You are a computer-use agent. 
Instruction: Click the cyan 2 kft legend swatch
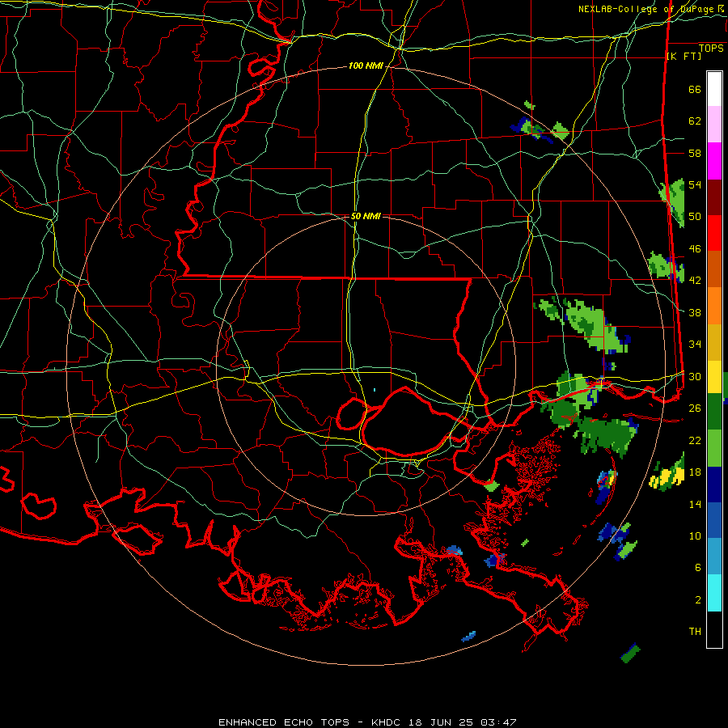[x=714, y=593]
